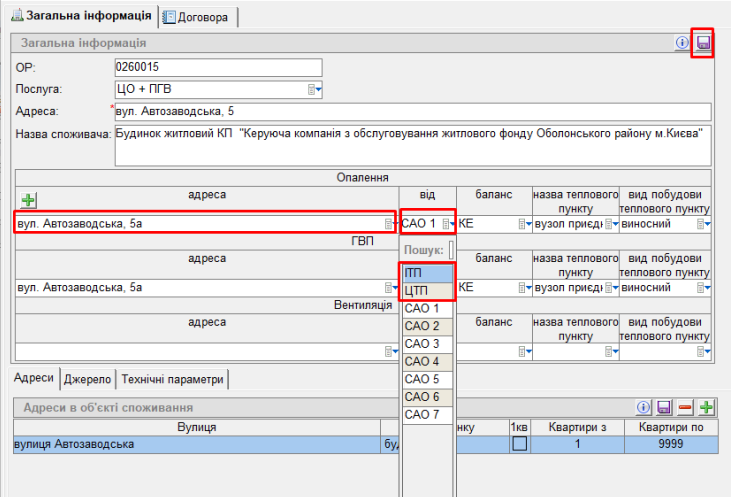Pick САО 5 from the list
Viewport: 731px width, 497px height.
coord(427,379)
